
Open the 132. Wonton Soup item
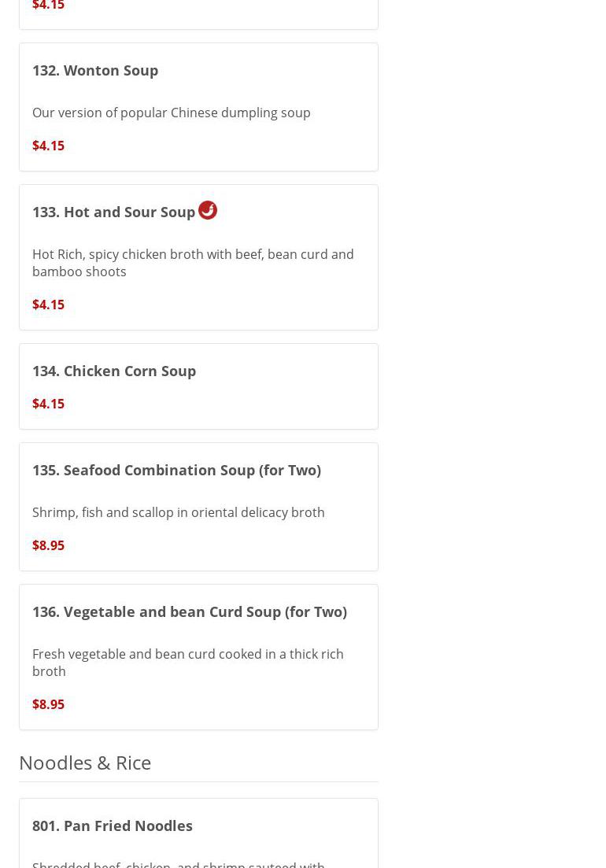click(95, 70)
